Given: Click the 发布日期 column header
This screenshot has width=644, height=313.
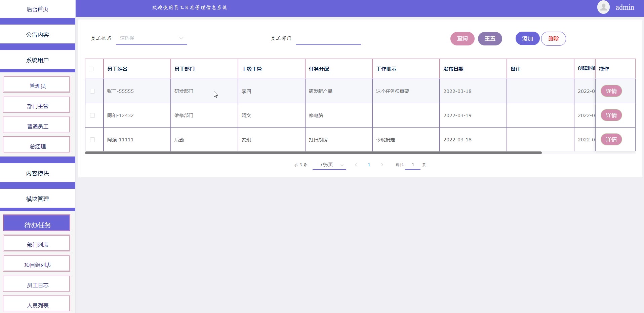Looking at the screenshot, I should point(473,69).
